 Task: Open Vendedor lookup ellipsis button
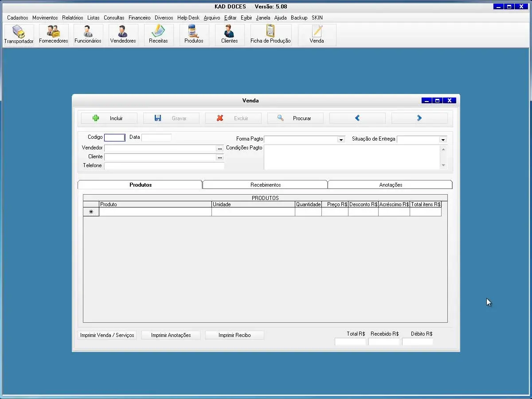click(x=220, y=149)
